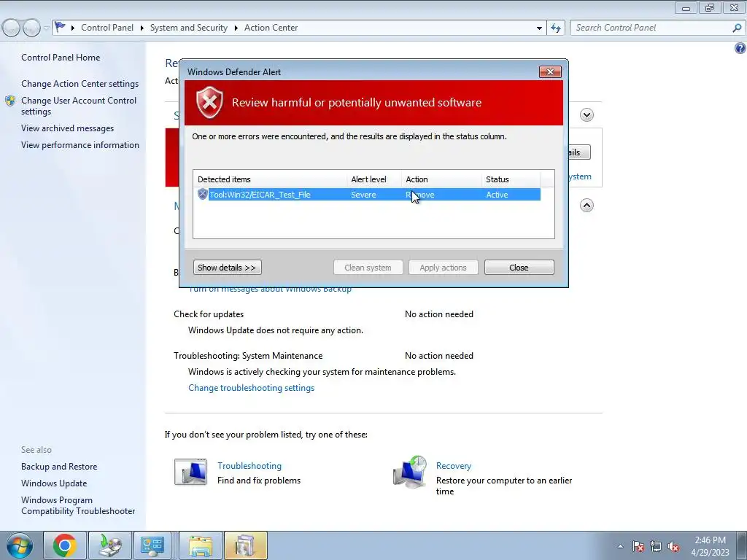Image resolution: width=747 pixels, height=560 pixels.
Task: Open Windows Program Compatibility Troubleshooter
Action: (x=77, y=505)
